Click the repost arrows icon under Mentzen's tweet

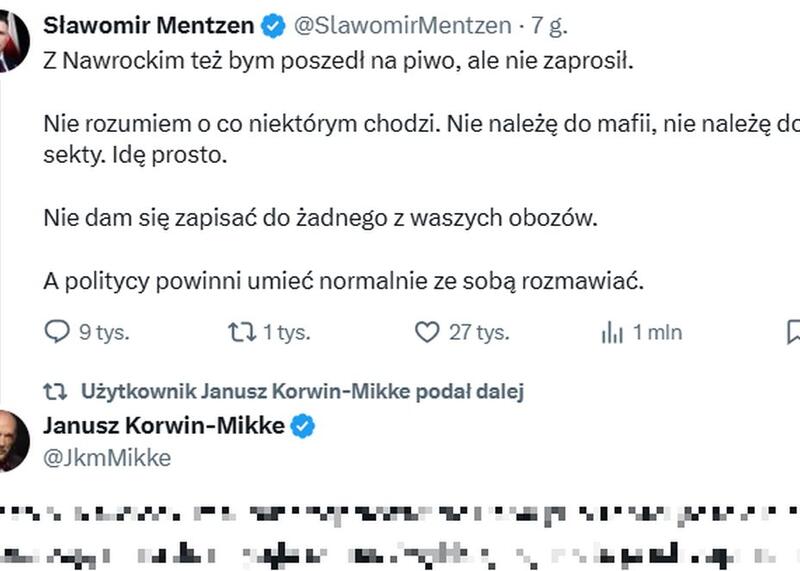(242, 332)
